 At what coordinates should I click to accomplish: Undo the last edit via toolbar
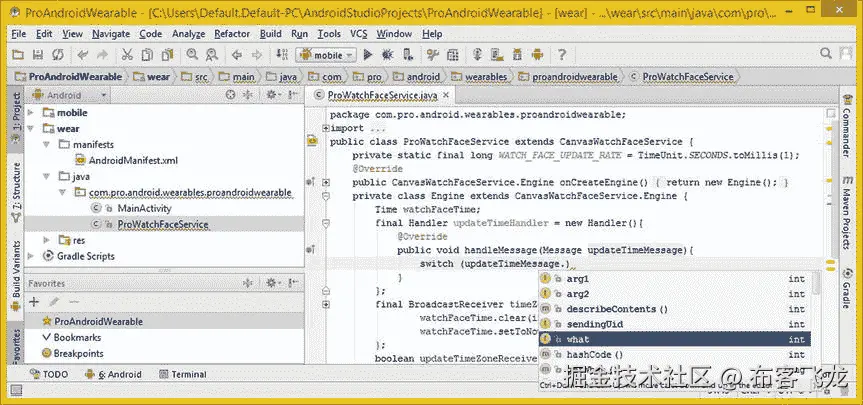point(83,54)
